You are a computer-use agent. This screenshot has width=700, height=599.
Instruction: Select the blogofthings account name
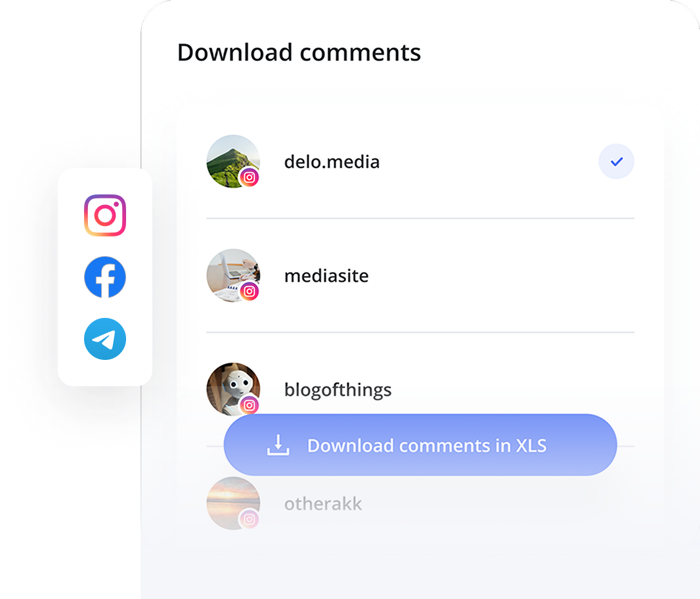(338, 390)
